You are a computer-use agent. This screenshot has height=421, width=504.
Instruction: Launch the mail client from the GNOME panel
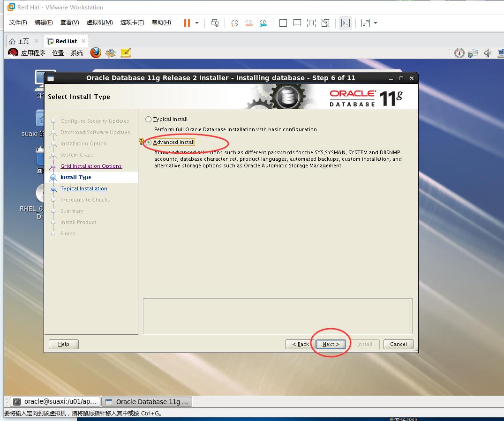point(111,53)
